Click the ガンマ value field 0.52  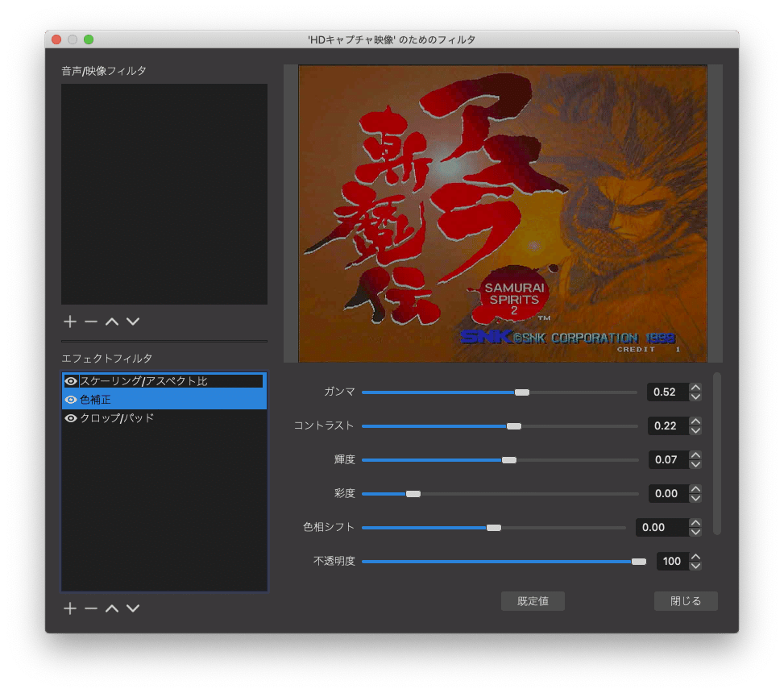point(667,392)
